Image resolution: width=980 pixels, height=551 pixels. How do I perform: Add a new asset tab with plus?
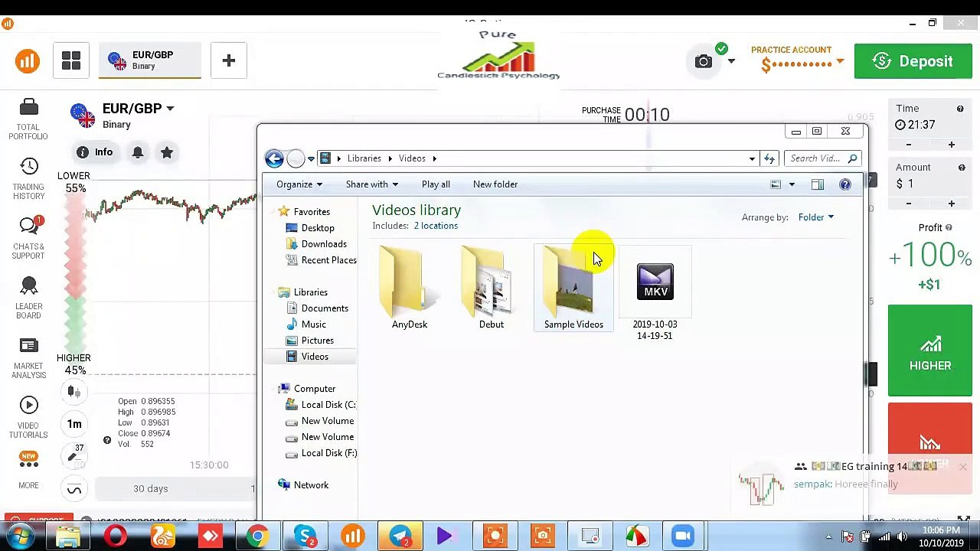point(228,60)
